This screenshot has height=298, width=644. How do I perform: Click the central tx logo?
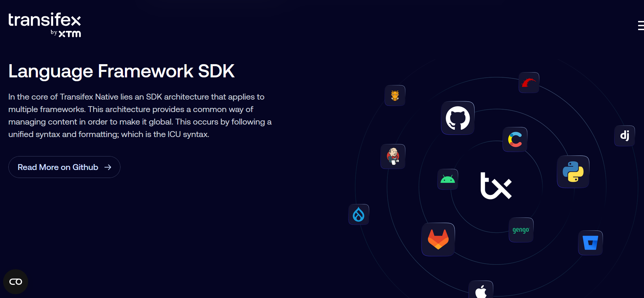(x=496, y=186)
